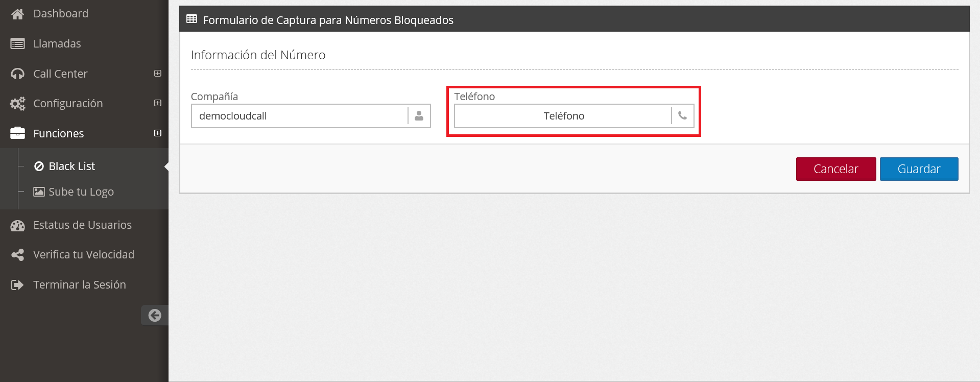Click the Funciones briefcase icon
Image resolution: width=980 pixels, height=382 pixels.
(x=17, y=133)
